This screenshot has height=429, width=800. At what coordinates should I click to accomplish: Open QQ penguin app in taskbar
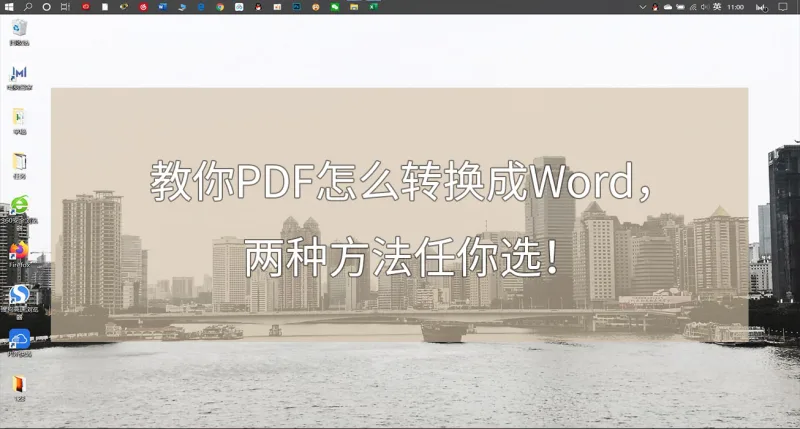pos(258,7)
